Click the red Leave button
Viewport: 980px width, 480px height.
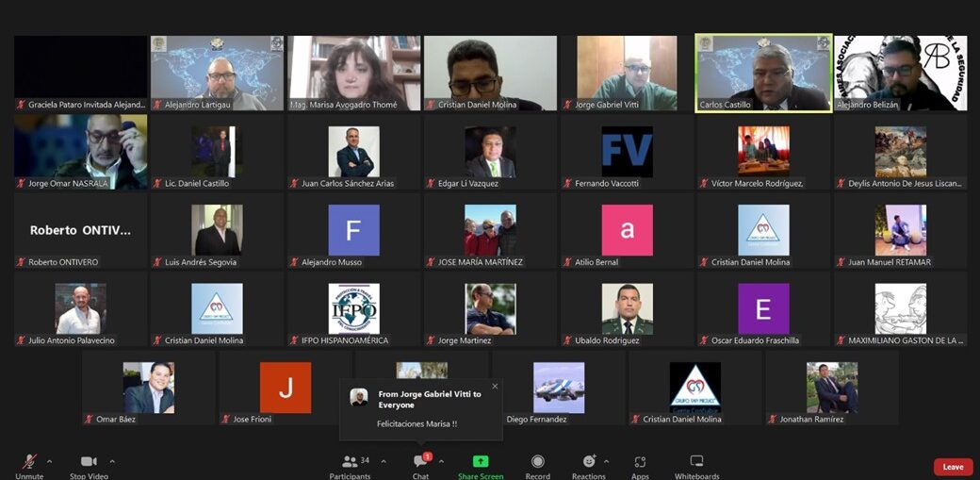(953, 467)
